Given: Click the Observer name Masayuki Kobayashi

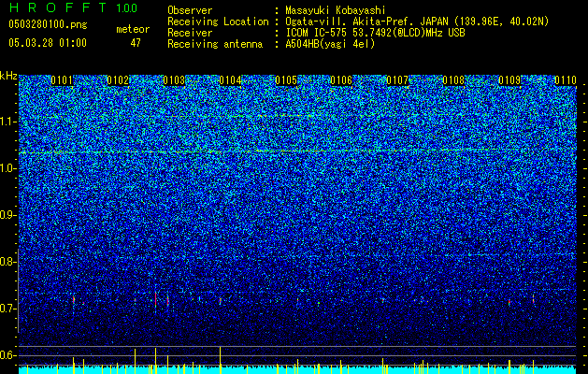Looking at the screenshot, I should click(x=336, y=10).
